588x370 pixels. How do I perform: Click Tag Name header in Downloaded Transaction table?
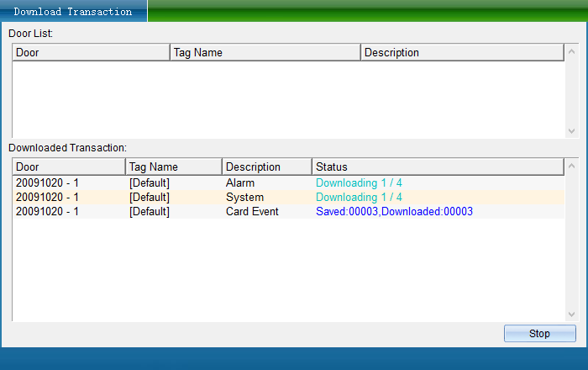[174, 167]
